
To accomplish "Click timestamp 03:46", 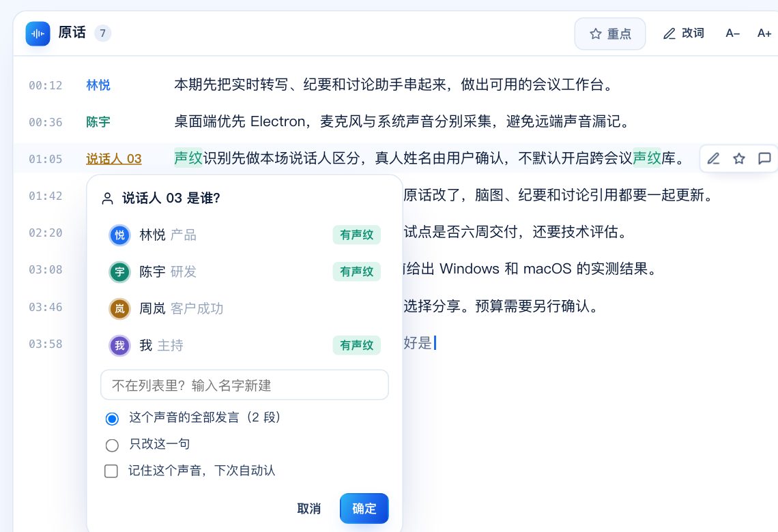I will [x=46, y=307].
